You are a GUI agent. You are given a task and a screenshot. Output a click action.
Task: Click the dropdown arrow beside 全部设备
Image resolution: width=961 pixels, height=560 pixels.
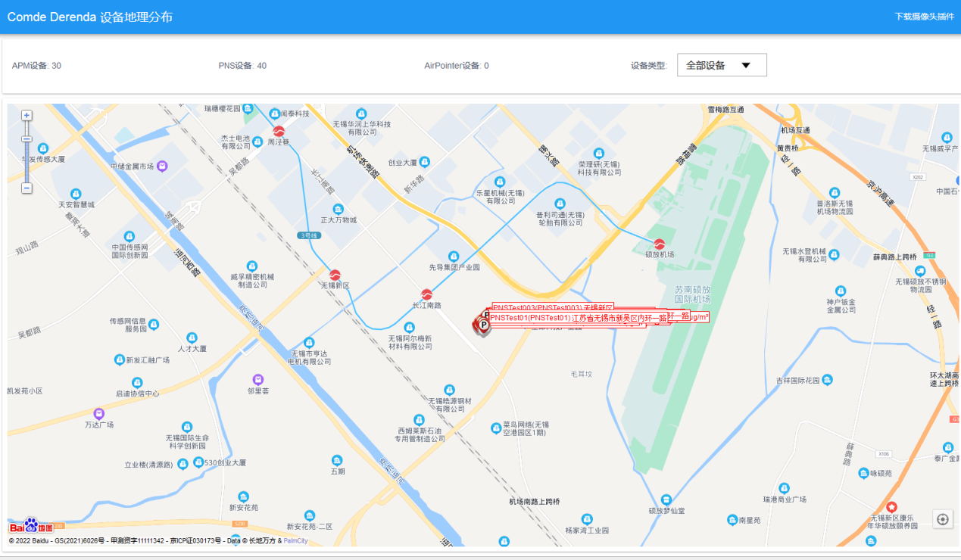(745, 65)
